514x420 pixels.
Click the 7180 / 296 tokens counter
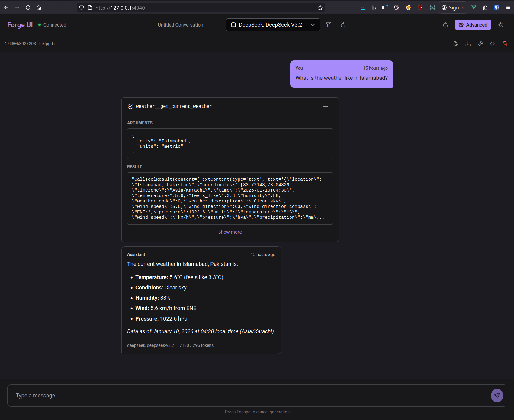tap(196, 345)
